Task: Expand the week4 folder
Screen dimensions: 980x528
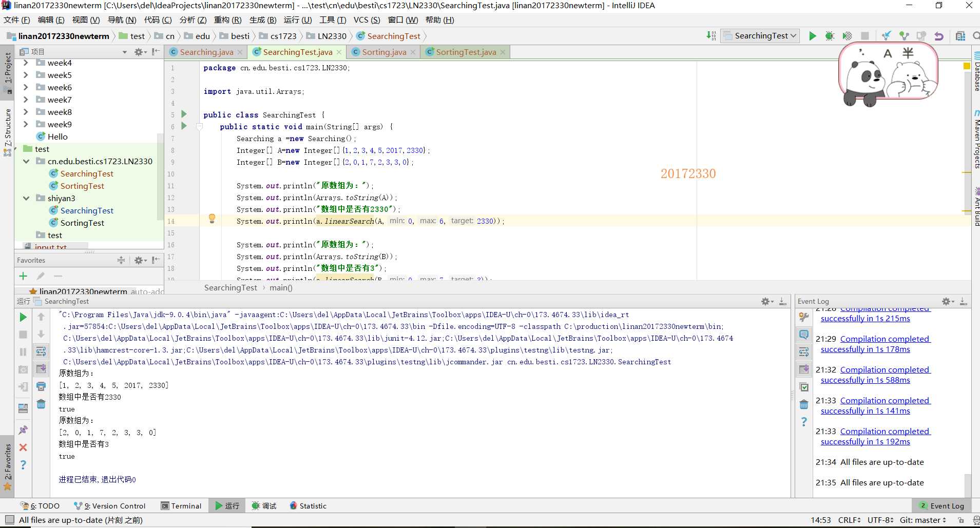Action: click(26, 63)
